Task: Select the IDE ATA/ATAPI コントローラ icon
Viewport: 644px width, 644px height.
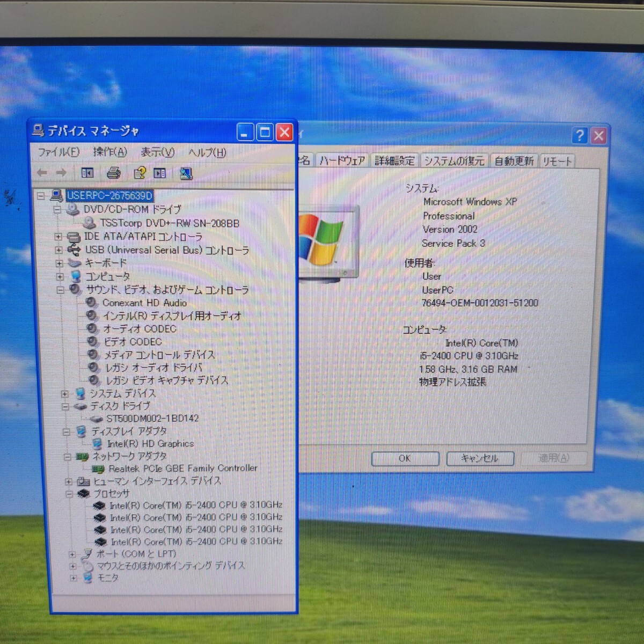Action: click(x=74, y=237)
